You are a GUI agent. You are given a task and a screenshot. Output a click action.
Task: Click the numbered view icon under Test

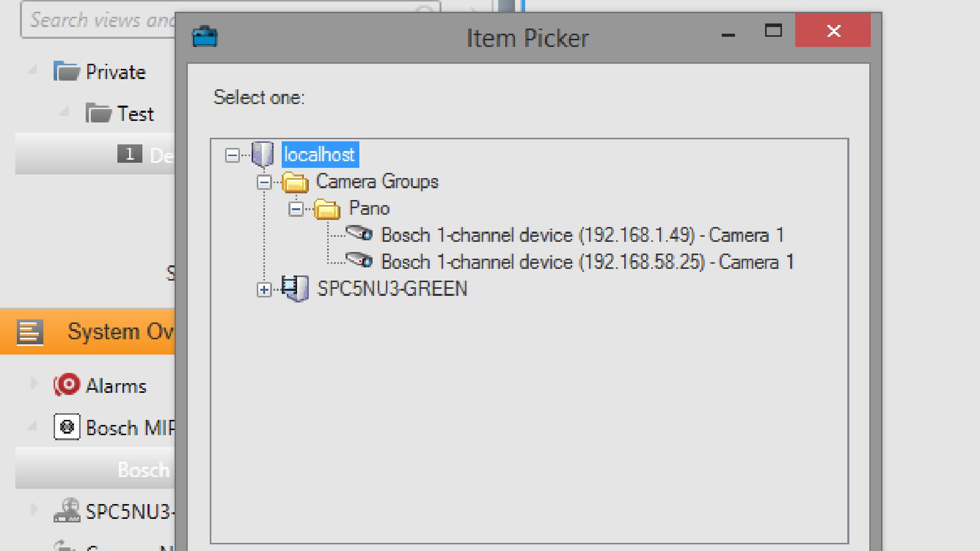pos(130,154)
